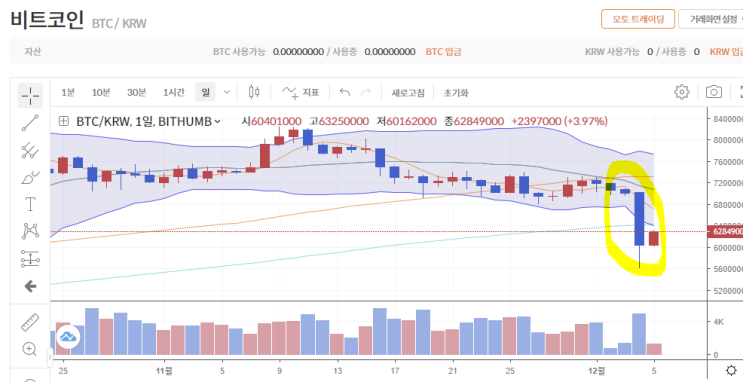Select the price range forecast tool

(x=30, y=259)
